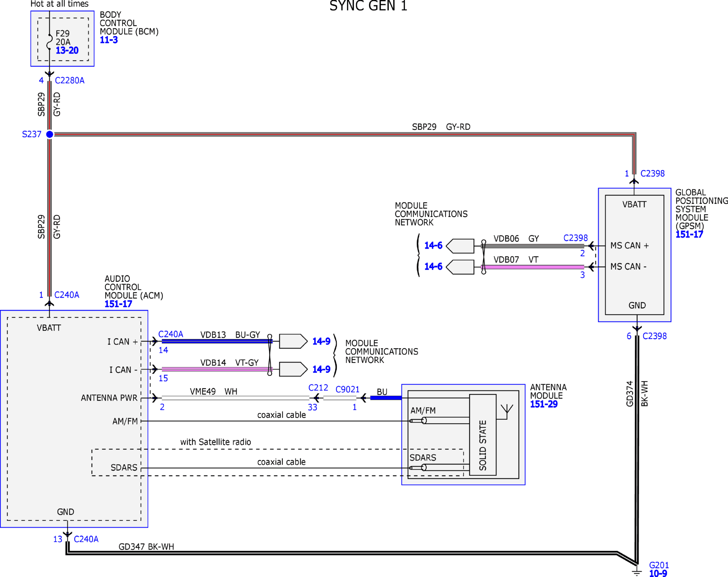The width and height of the screenshot is (728, 577).
Task: Click the GND label inside the Audio Control Module
Action: click(x=66, y=512)
